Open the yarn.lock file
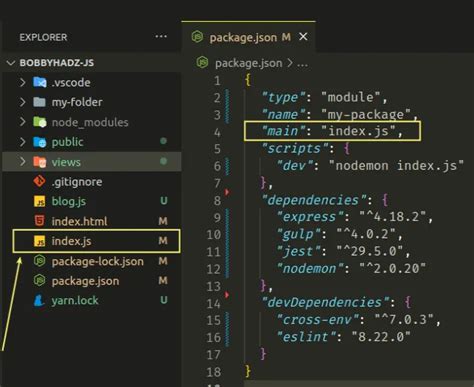The height and width of the screenshot is (387, 474). [75, 300]
